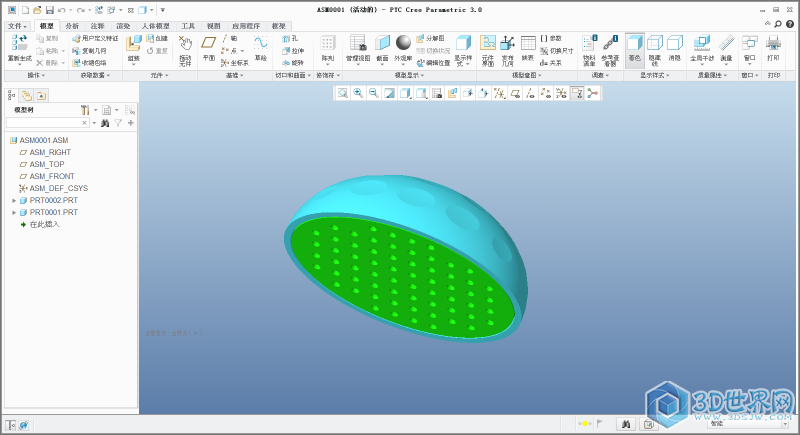Click 分解图 exploded view button

pos(430,38)
